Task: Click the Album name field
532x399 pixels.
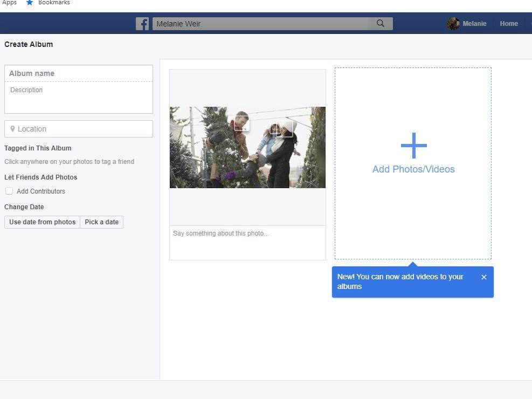Action: point(79,73)
